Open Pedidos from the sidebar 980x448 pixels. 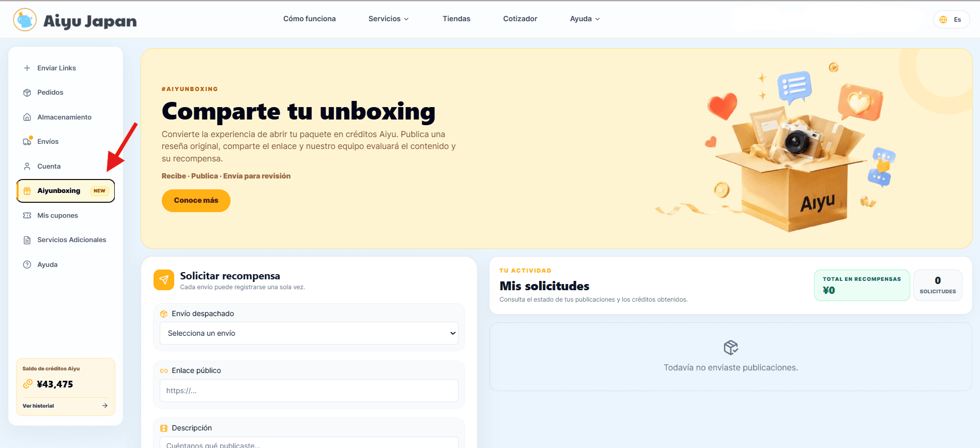pos(66,93)
